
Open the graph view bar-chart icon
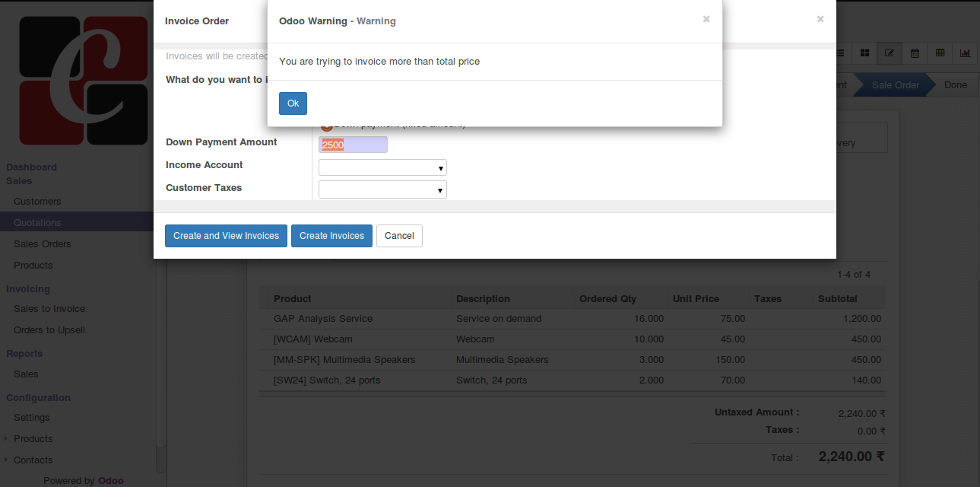coord(965,53)
